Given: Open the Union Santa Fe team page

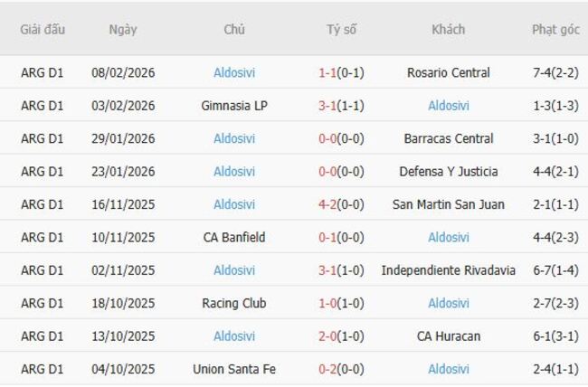Looking at the screenshot, I should pyautogui.click(x=234, y=369).
